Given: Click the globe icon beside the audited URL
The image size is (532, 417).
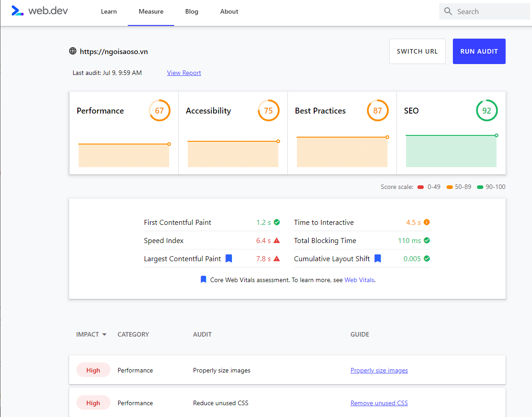Looking at the screenshot, I should click(73, 51).
